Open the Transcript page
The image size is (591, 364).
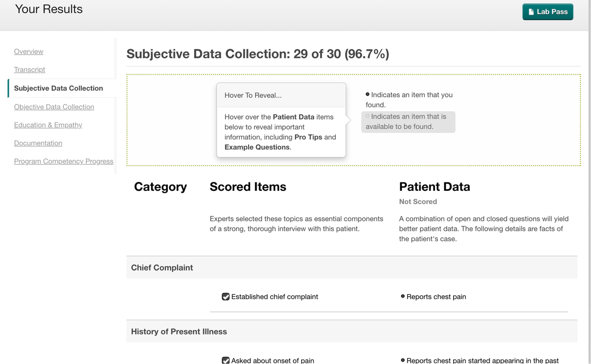(29, 69)
